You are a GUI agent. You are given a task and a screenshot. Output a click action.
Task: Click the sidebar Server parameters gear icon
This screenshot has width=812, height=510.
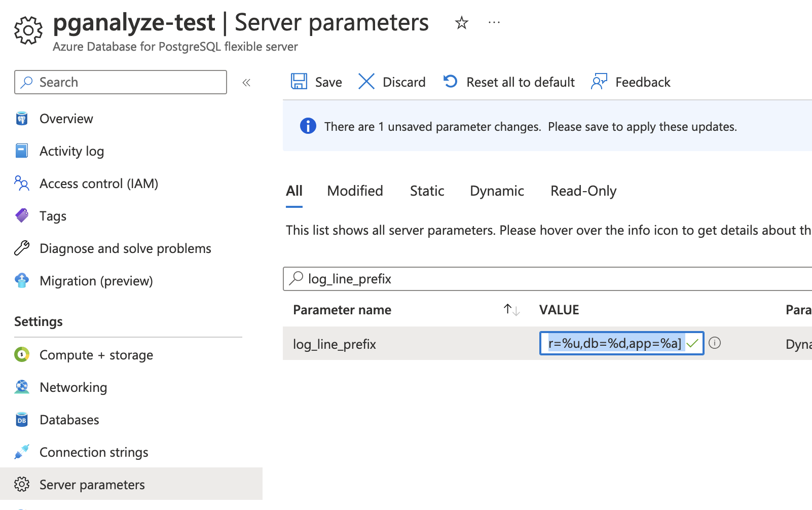22,484
